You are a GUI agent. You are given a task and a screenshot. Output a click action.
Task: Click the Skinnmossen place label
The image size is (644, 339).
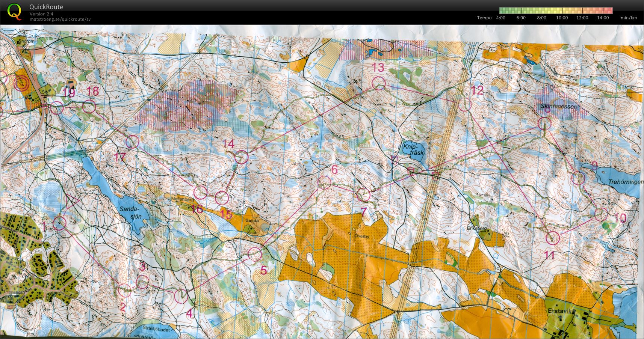(x=558, y=107)
